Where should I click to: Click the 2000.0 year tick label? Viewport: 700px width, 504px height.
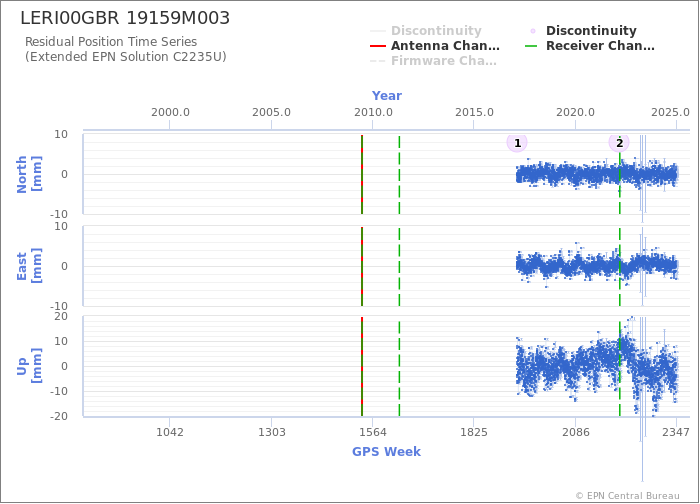170,112
